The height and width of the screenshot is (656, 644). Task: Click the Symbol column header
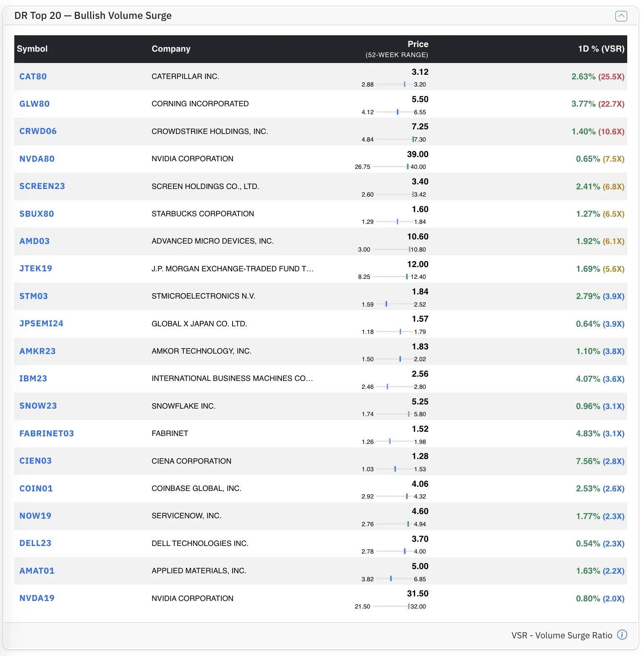(x=32, y=49)
